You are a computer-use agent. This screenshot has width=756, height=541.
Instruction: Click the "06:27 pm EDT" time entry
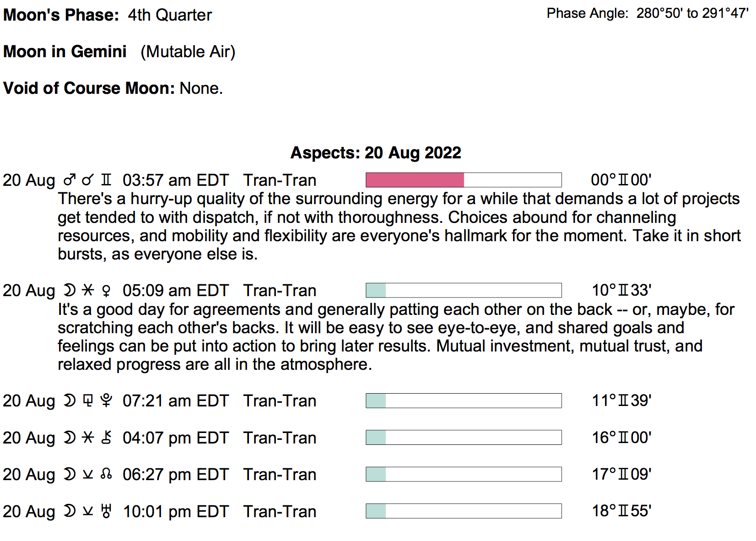(x=176, y=475)
